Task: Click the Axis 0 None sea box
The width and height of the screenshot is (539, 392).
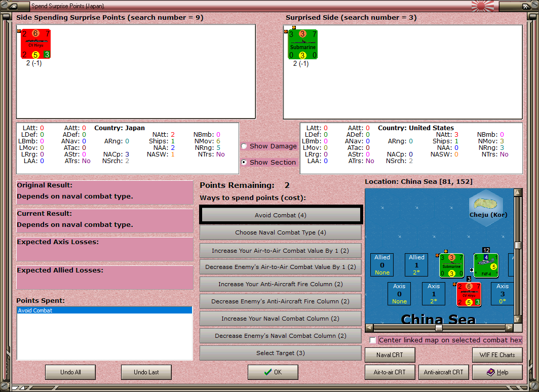Action: (x=399, y=294)
